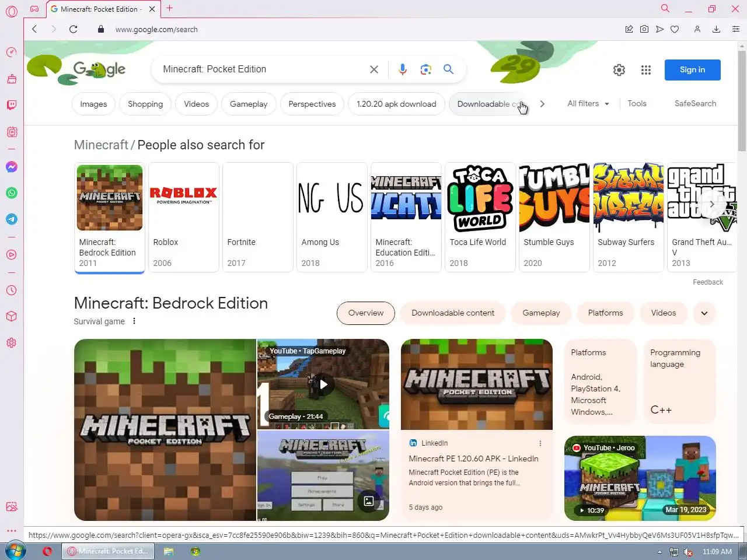Viewport: 747px width, 560px height.
Task: Clear the Google search box text
Action: (x=374, y=69)
